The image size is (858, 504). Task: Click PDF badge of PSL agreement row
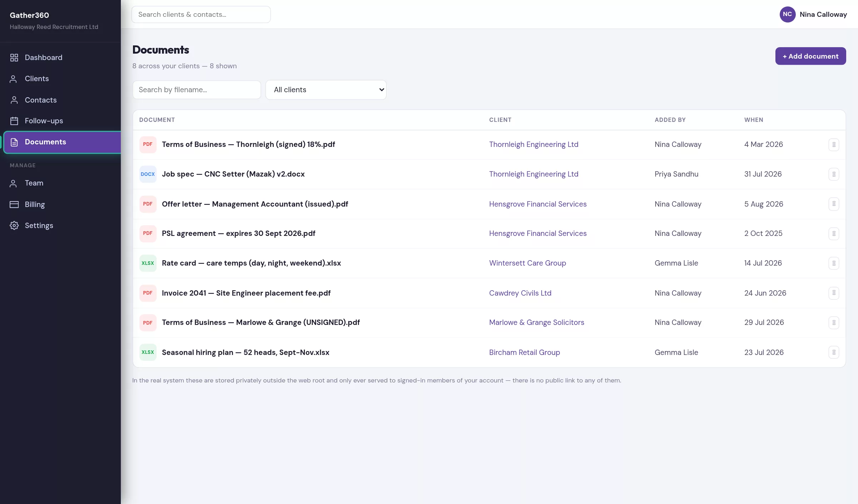tap(148, 233)
